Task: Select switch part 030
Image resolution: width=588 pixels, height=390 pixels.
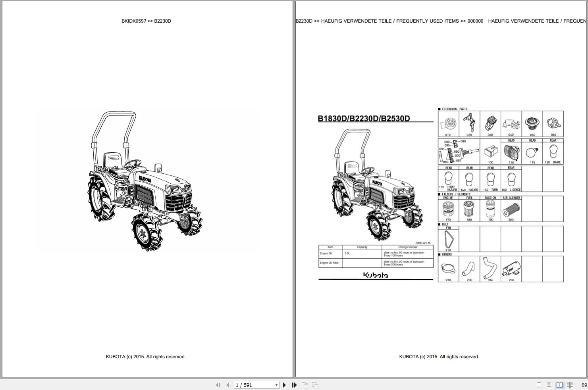Action: [x=490, y=124]
